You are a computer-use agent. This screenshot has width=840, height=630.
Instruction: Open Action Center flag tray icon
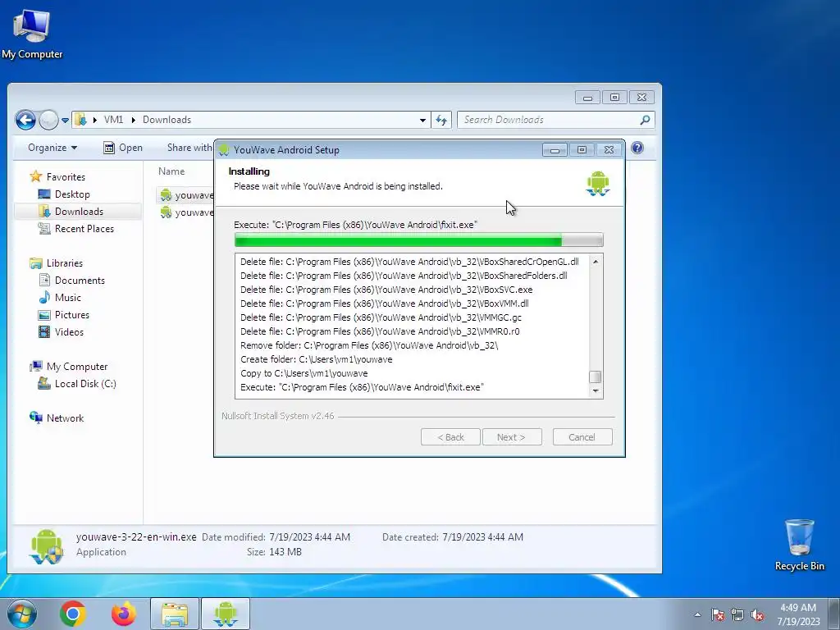point(717,614)
